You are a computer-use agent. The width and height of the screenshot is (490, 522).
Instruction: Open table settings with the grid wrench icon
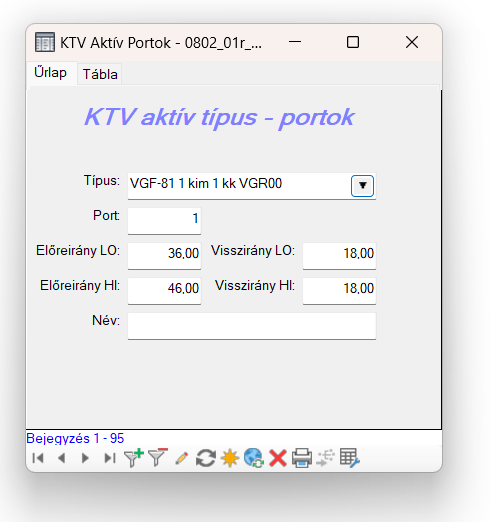click(x=349, y=458)
